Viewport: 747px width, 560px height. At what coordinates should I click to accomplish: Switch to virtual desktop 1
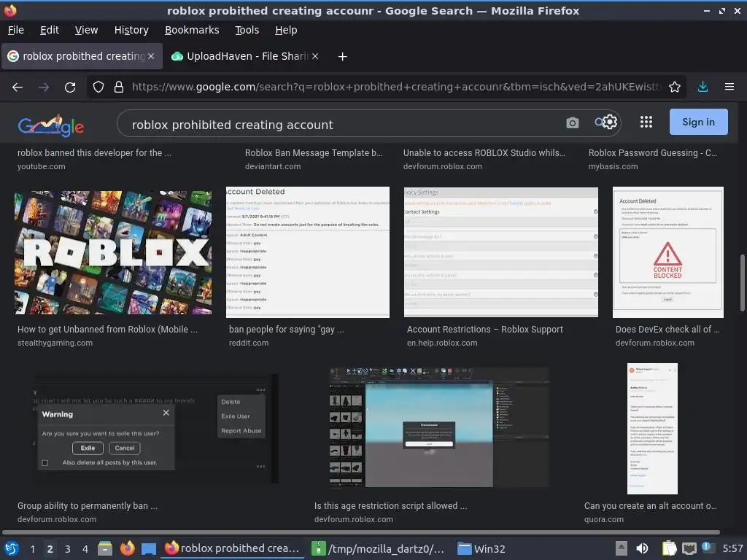point(32,549)
